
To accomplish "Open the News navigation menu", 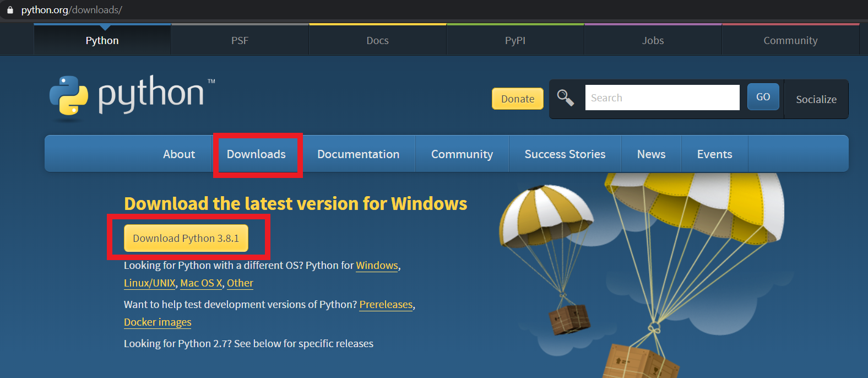I will click(x=652, y=154).
